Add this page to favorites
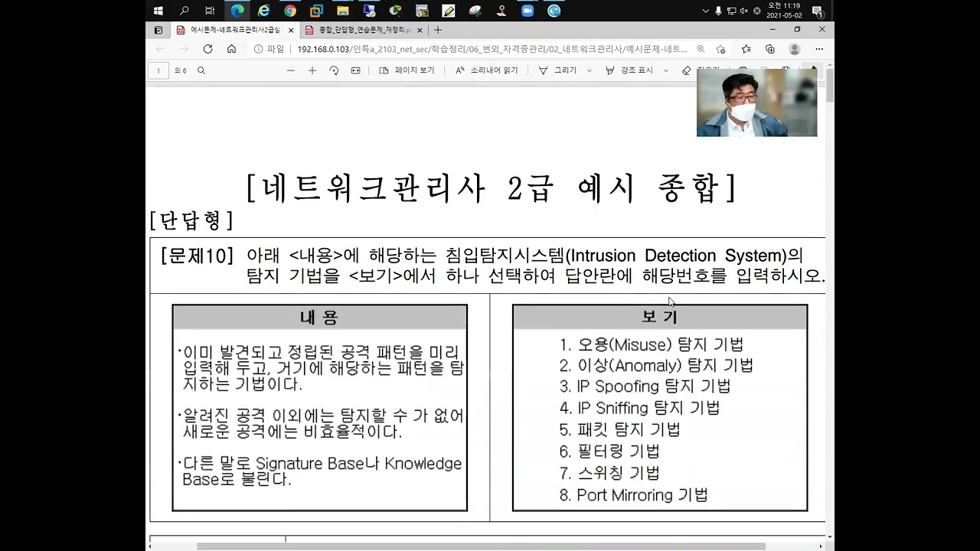Screen dimensions: 980x551 (720, 49)
